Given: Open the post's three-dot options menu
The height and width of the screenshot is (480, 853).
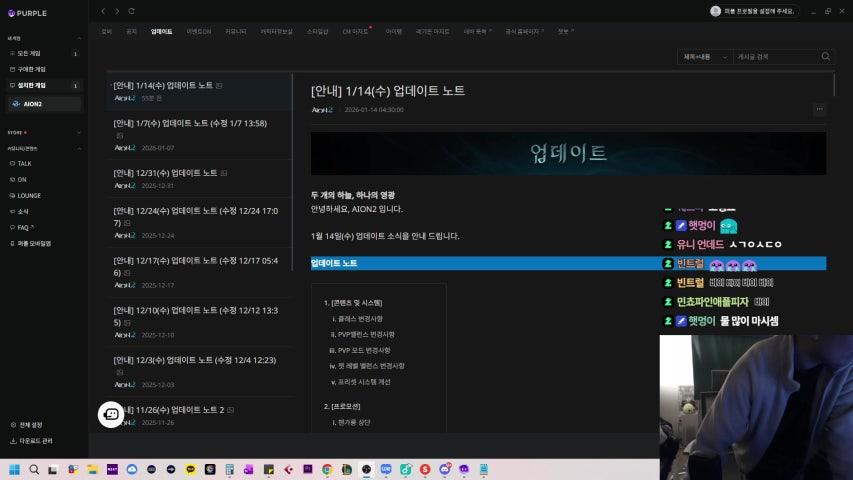Looking at the screenshot, I should click(819, 109).
